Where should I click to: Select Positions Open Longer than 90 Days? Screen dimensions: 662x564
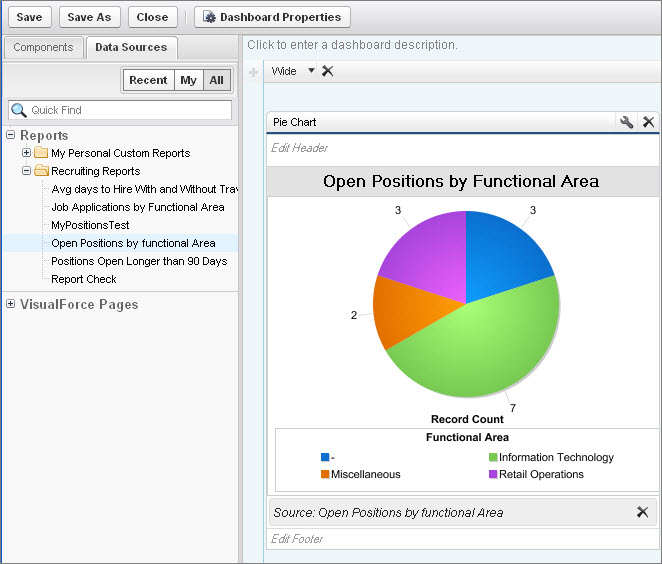pos(139,261)
